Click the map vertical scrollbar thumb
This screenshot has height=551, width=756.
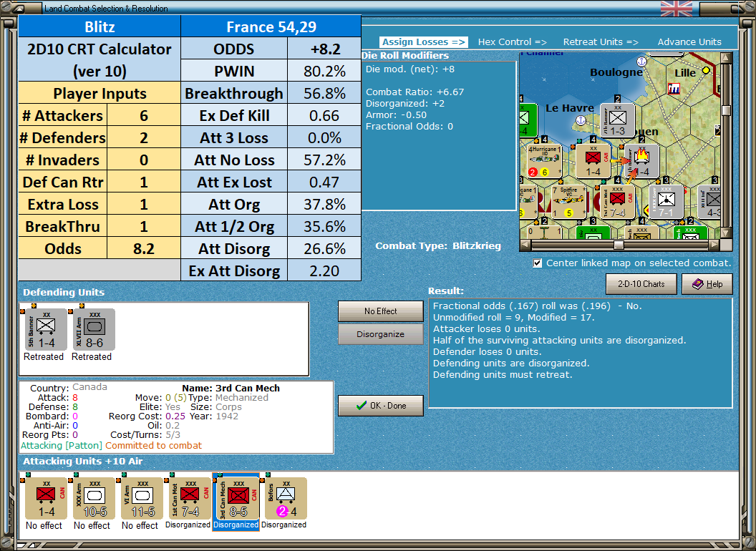[725, 110]
